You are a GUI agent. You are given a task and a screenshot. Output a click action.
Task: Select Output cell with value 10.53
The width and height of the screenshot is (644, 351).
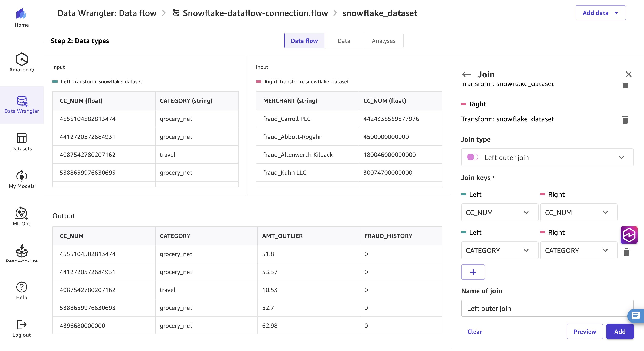pos(309,290)
